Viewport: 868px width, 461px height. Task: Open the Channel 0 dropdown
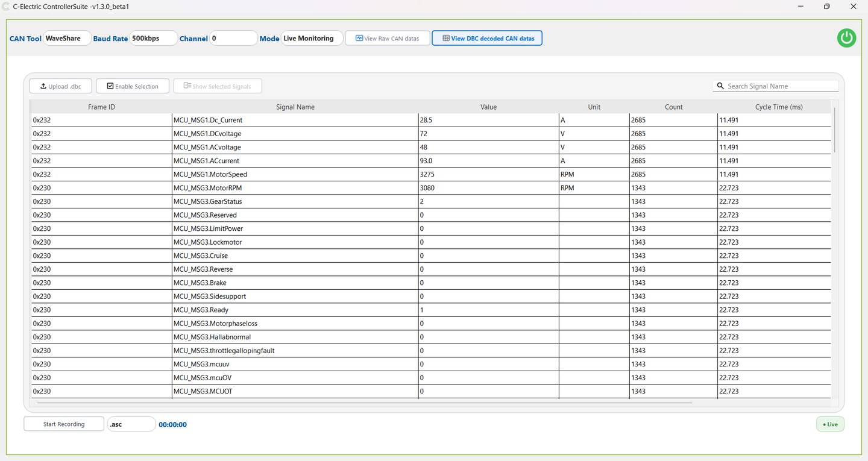[x=233, y=38]
